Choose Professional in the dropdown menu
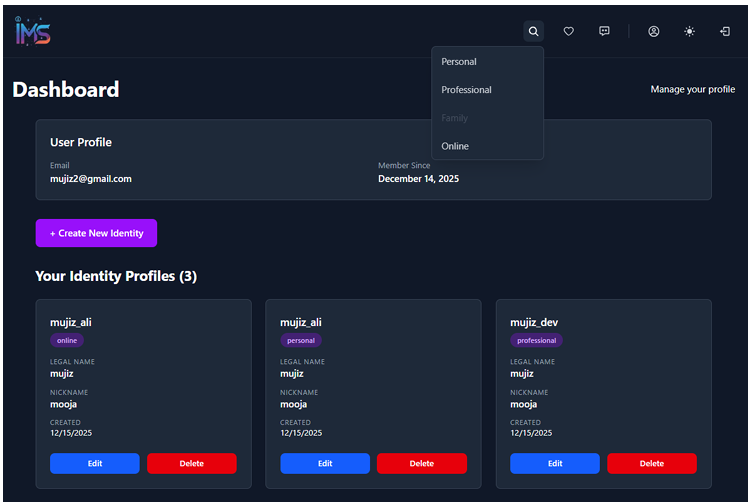Screen dimensions: 752x502 [466, 90]
